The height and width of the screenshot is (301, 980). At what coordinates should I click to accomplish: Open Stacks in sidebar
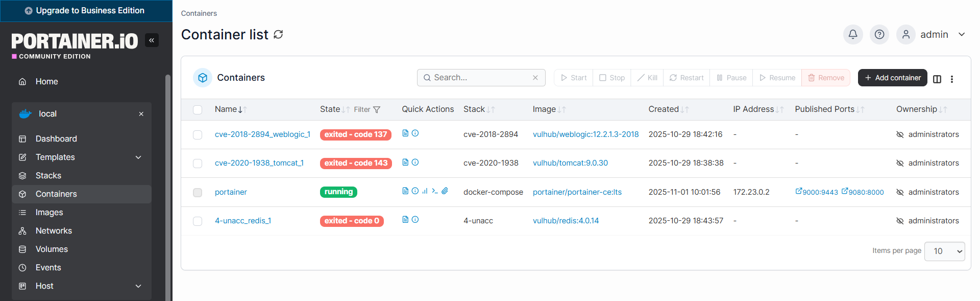82,176
